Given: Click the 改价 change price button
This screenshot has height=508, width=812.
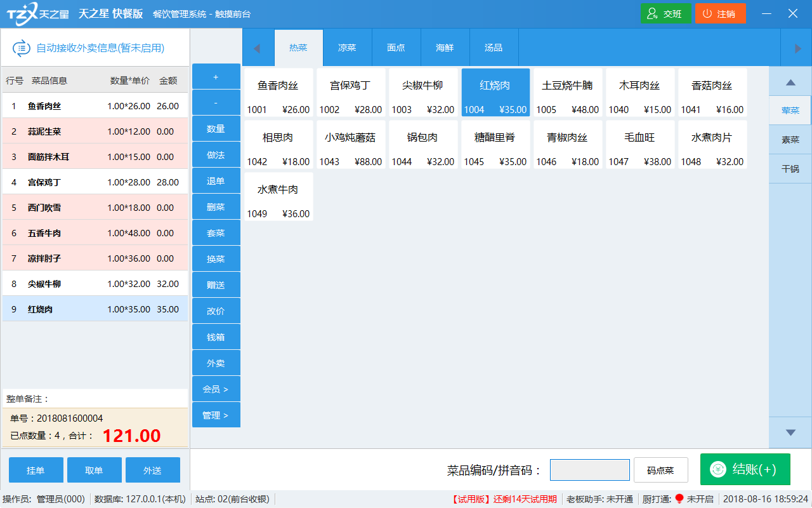Looking at the screenshot, I should (x=216, y=311).
